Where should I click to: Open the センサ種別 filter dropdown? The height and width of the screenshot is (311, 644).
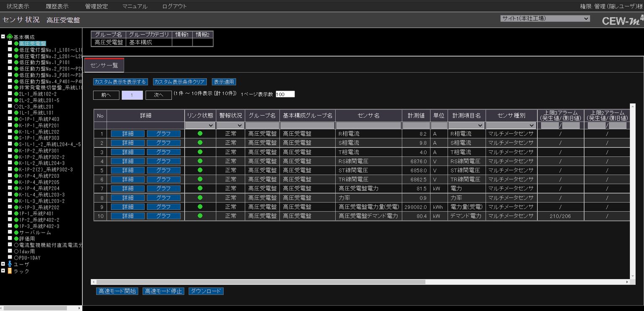pos(511,125)
